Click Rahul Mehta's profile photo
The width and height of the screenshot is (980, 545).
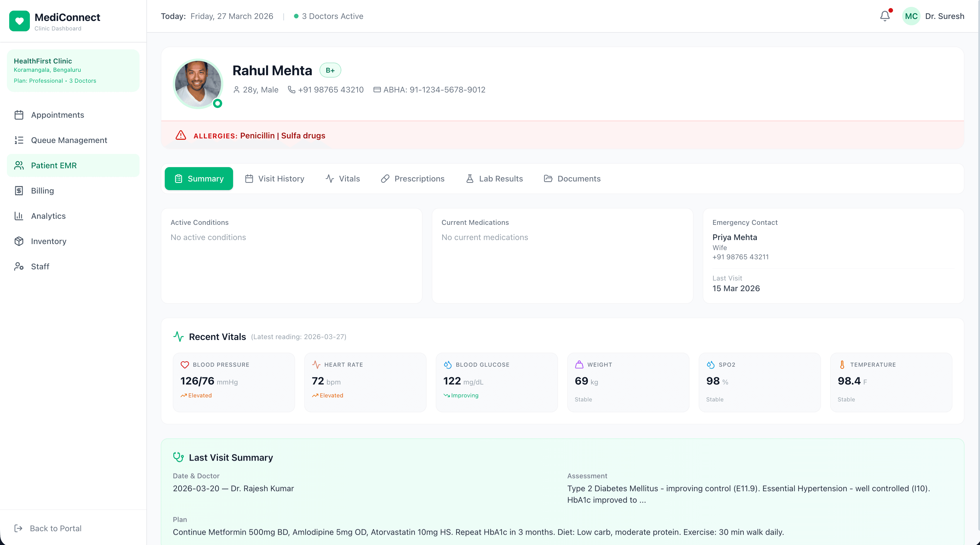pyautogui.click(x=198, y=84)
